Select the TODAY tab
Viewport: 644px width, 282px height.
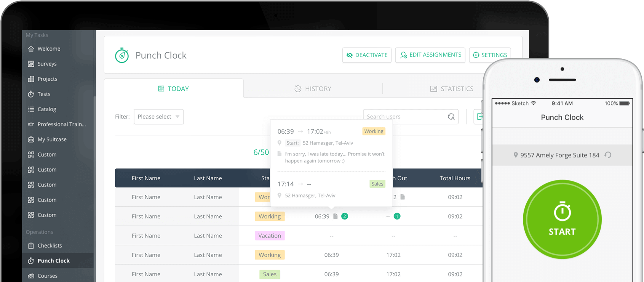[174, 89]
